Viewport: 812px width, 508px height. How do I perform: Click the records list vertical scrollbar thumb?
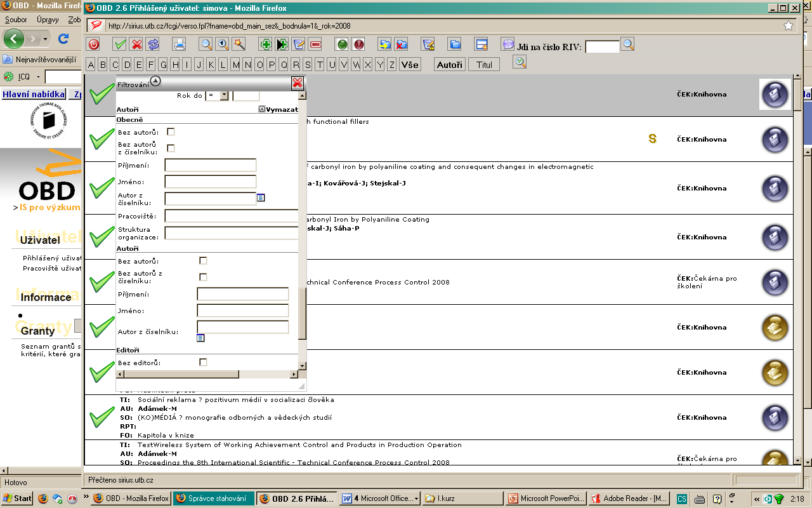point(797,94)
